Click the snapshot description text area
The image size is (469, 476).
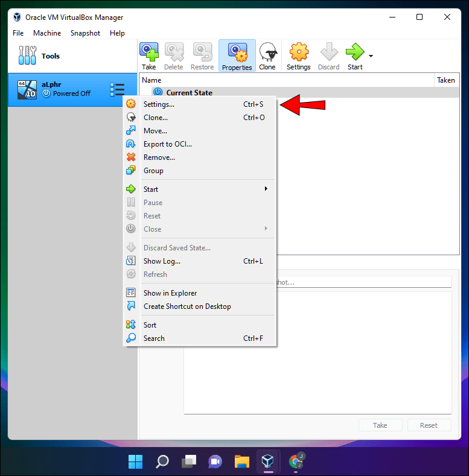pyautogui.click(x=317, y=353)
